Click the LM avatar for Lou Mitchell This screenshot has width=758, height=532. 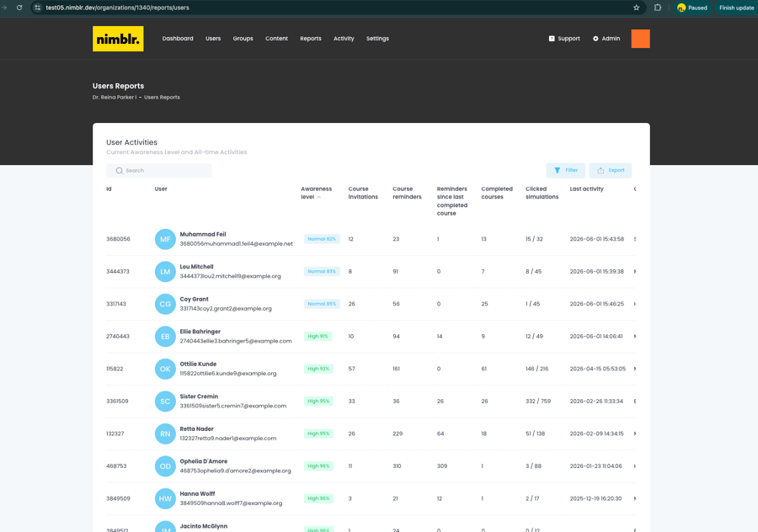tap(165, 272)
